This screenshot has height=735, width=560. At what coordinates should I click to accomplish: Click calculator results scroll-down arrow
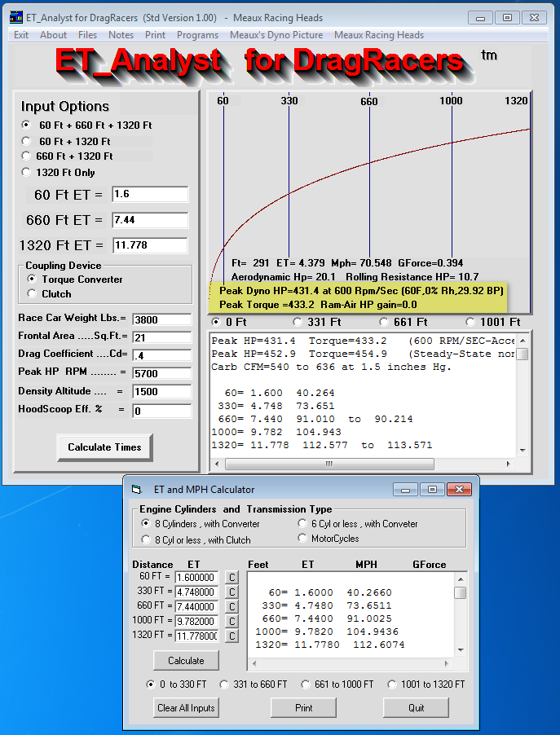(x=461, y=649)
